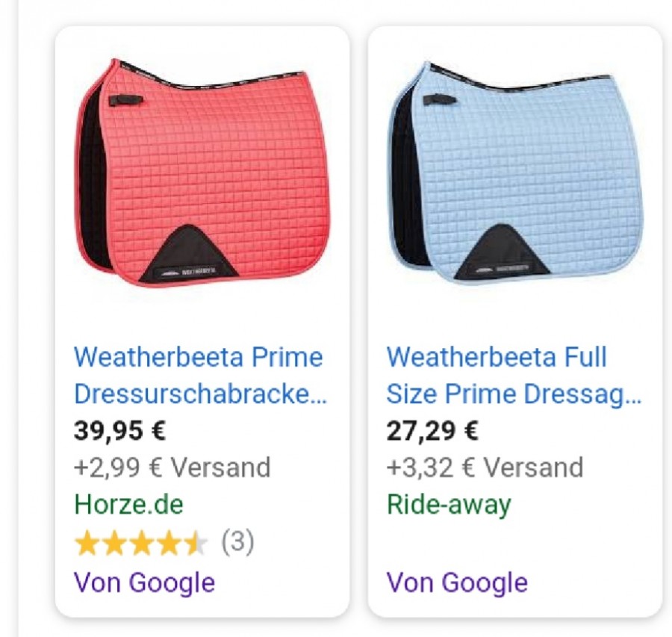Click the +3,32 € Versand shipping text
The width and height of the screenshot is (672, 637).
point(485,467)
